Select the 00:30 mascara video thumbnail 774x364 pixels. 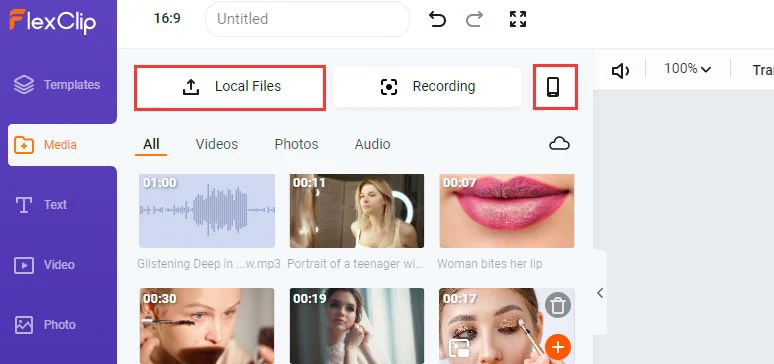(207, 326)
